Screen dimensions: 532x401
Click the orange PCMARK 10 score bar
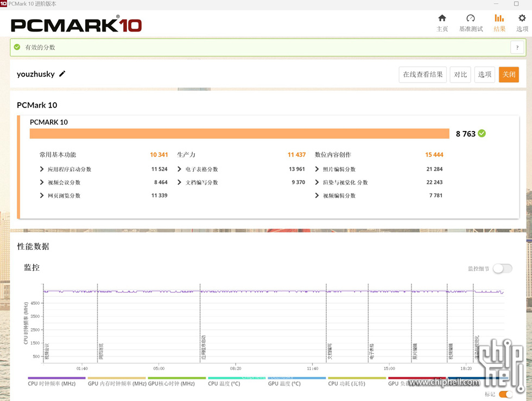tap(239, 134)
